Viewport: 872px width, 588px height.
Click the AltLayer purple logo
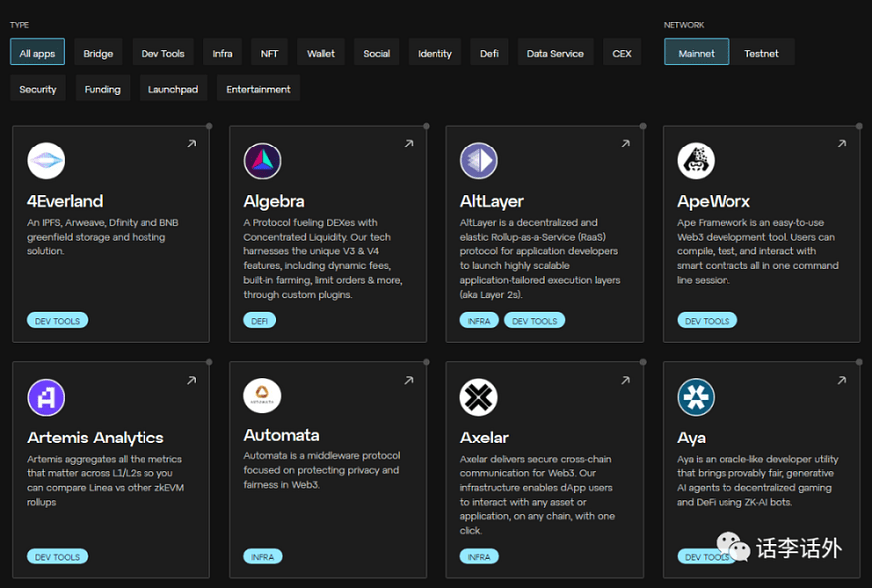(478, 160)
